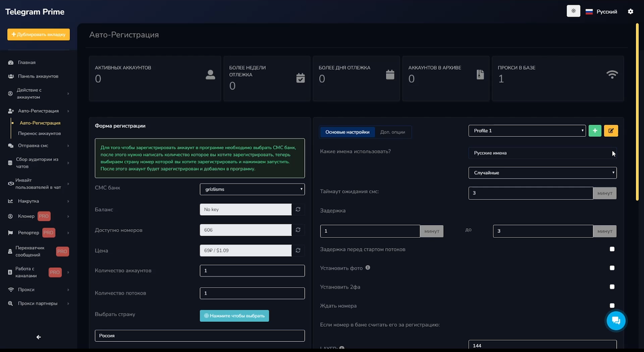The image size is (644, 352).
Task: Refresh the Цена value
Action: coord(298,250)
